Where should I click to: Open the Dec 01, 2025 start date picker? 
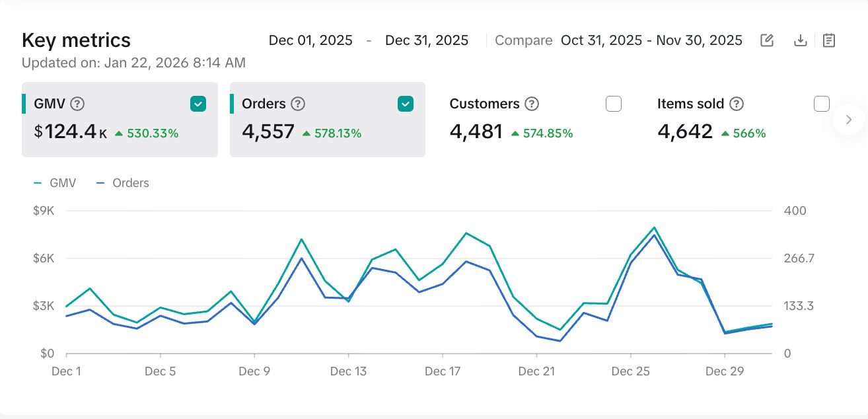coord(310,40)
